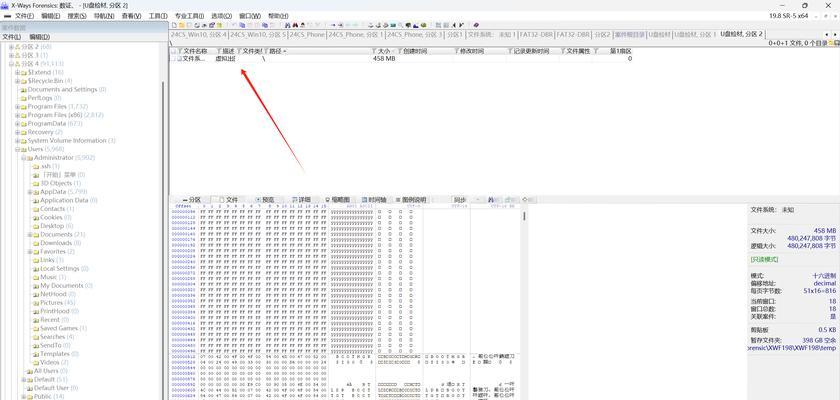Switch to U盘检材, 分区 2 tab
840x400 pixels.
coord(741,34)
